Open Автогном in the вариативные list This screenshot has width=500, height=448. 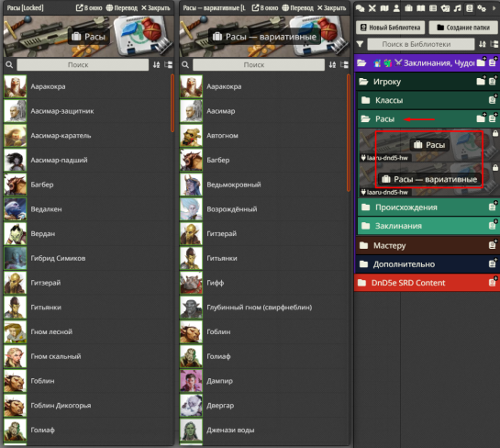click(262, 136)
